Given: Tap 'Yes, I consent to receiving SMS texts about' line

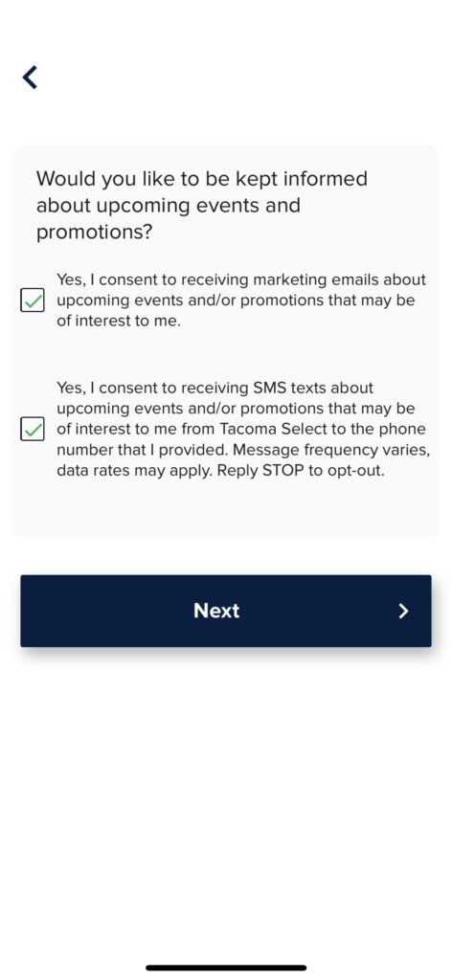Looking at the screenshot, I should (x=215, y=389).
